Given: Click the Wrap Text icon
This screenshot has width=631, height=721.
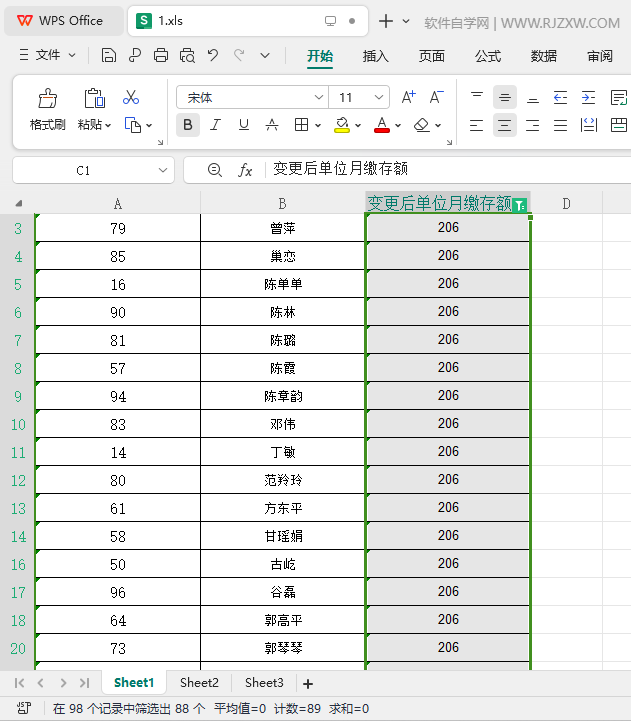Looking at the screenshot, I should pyautogui.click(x=619, y=97).
